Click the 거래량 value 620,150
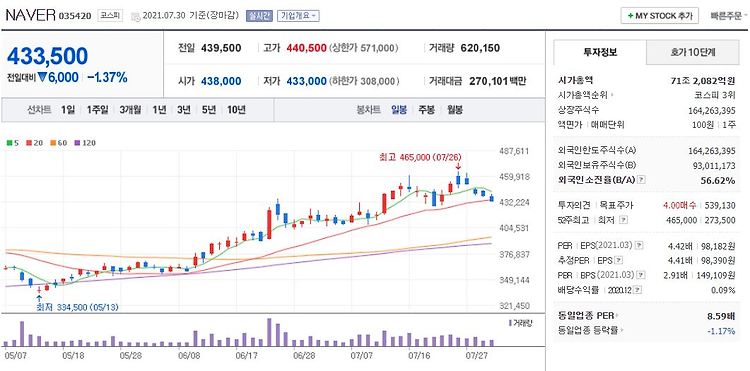This screenshot has height=371, width=750. tap(480, 48)
